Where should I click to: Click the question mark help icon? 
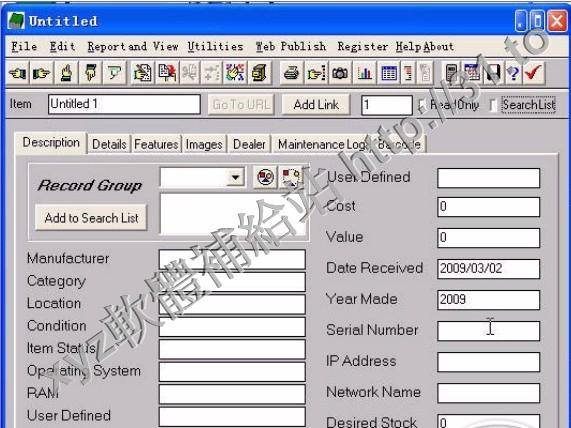point(513,73)
